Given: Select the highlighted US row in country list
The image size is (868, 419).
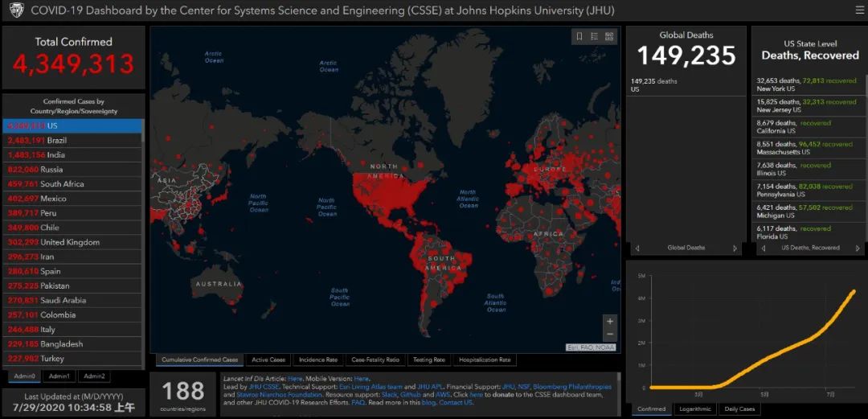Looking at the screenshot, I should [72, 125].
